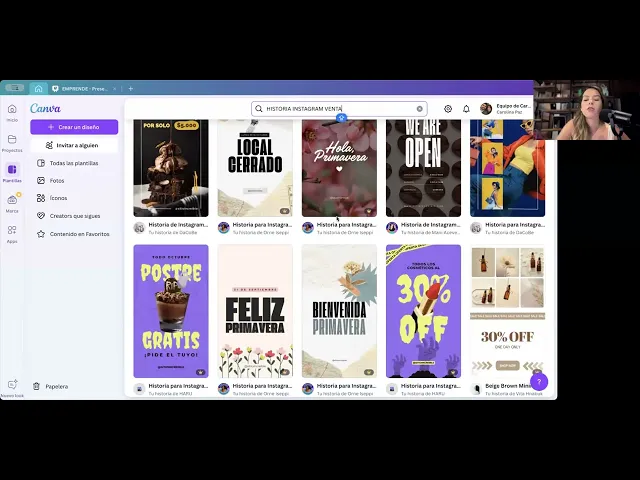Click the Íconos shapes icon

(x=41, y=198)
